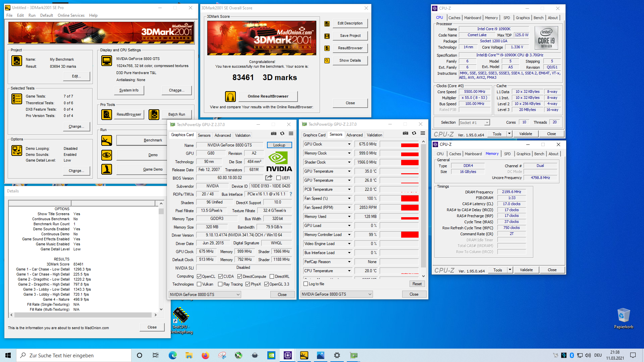Image resolution: width=644 pixels, height=362 pixels.
Task: Toggle the OpenCL checkbox
Action: 199,277
